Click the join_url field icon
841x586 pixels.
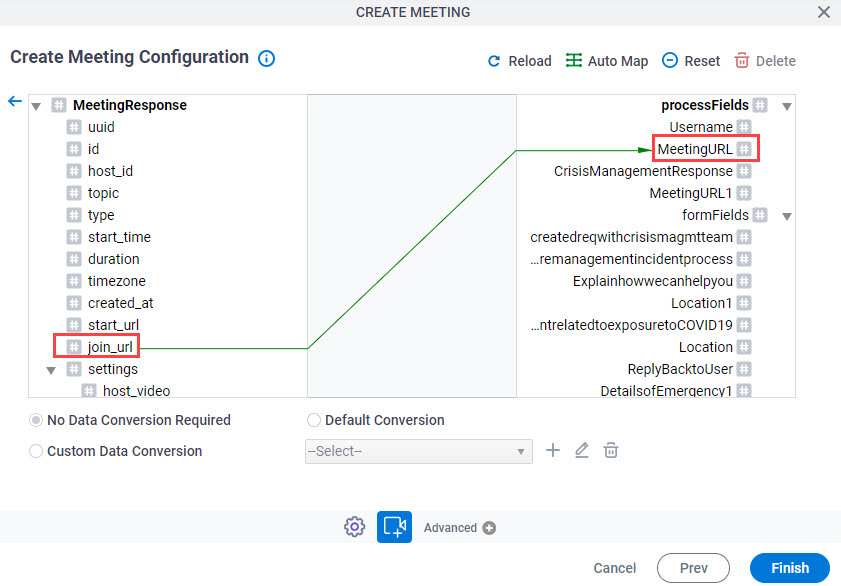click(x=74, y=347)
